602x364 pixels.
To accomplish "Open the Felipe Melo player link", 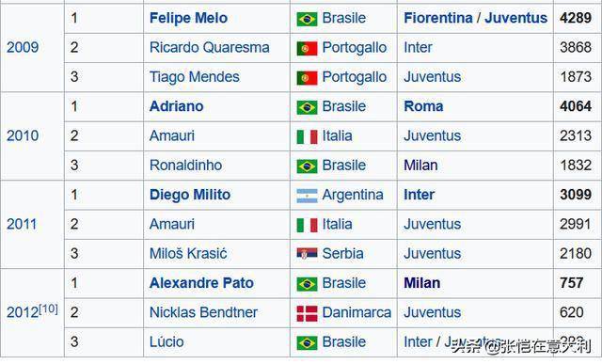I will (x=188, y=18).
